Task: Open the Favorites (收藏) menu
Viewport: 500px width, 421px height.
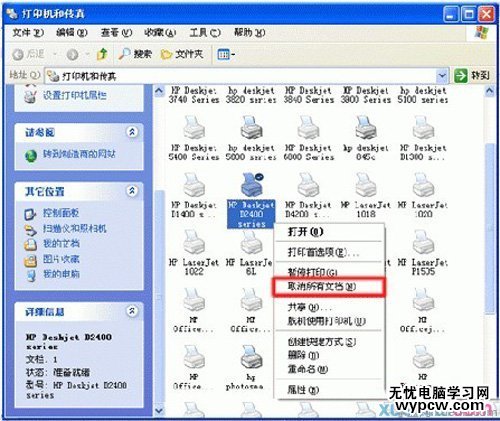Action: pyautogui.click(x=160, y=33)
